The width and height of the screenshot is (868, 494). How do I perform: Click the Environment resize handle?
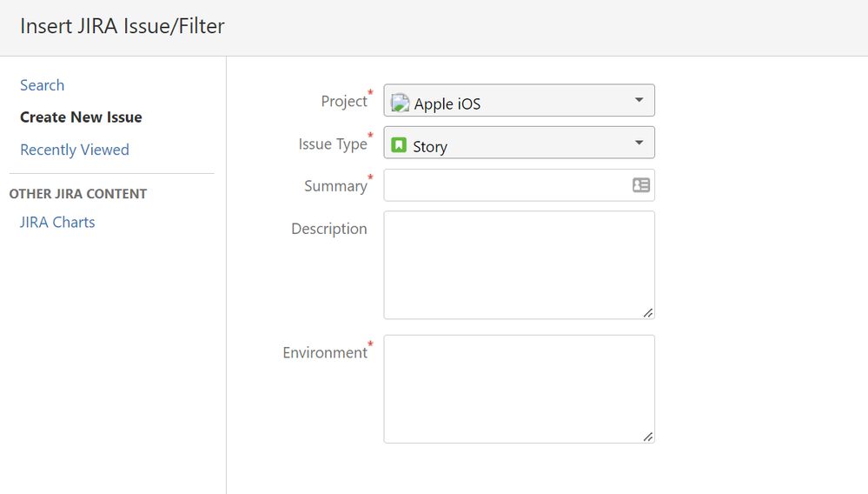[x=647, y=437]
